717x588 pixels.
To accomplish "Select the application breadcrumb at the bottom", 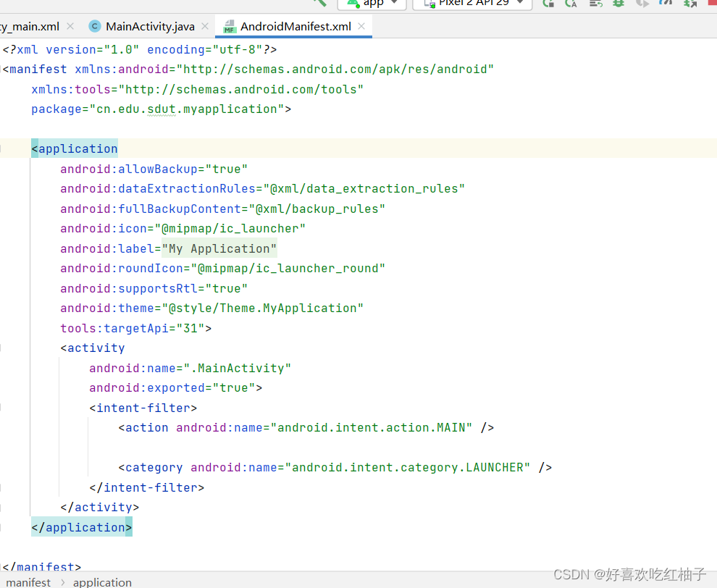I will click(102, 582).
